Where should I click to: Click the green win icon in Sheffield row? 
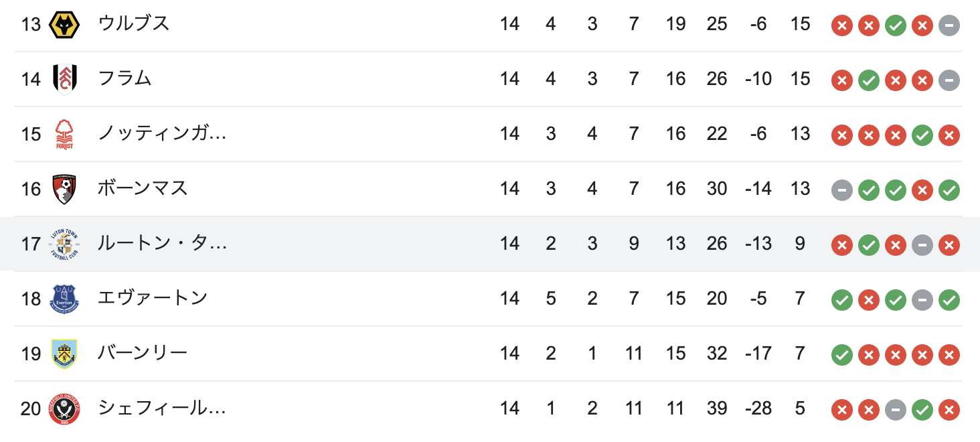(922, 410)
